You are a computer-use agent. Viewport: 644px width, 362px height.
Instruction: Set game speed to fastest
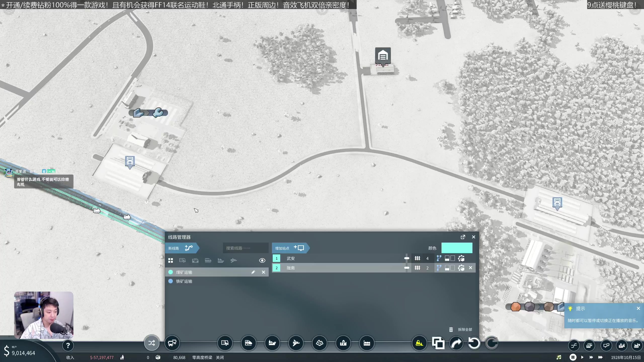point(600,357)
